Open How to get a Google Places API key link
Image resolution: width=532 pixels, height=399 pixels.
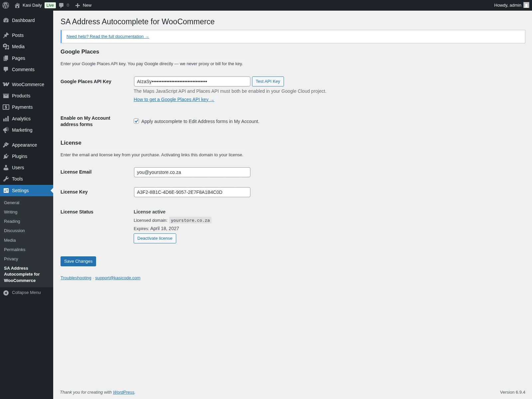coord(174,99)
